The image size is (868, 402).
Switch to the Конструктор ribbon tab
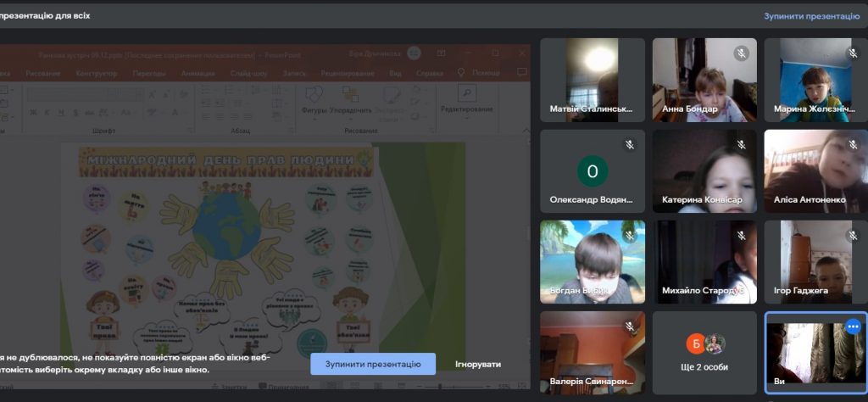pyautogui.click(x=97, y=73)
